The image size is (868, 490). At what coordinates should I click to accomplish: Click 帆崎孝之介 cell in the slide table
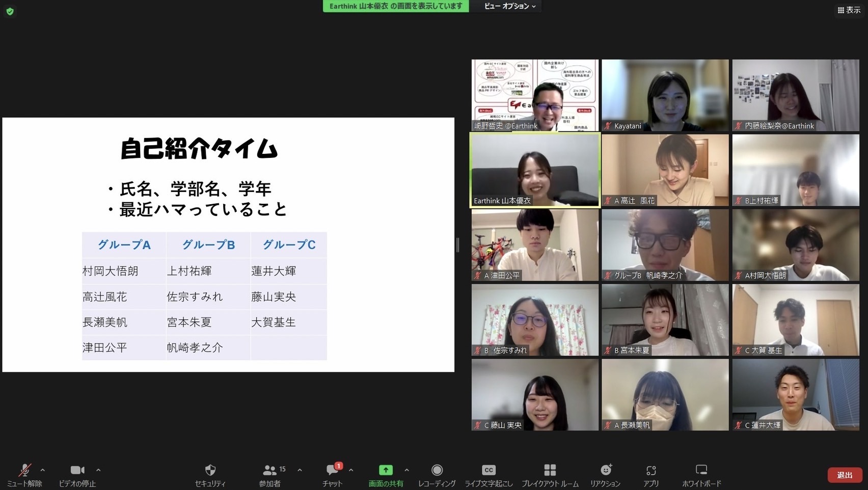pos(208,347)
